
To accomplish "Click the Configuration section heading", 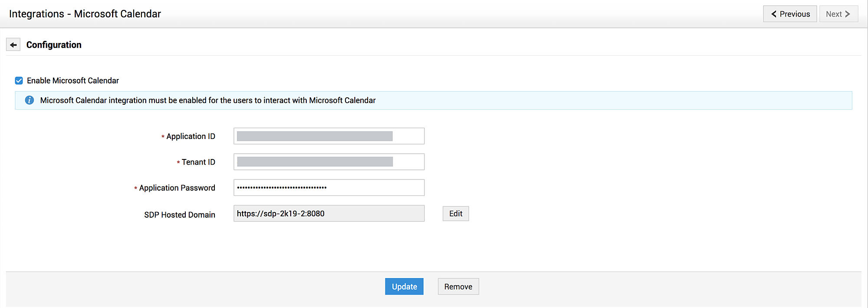I will tap(54, 45).
